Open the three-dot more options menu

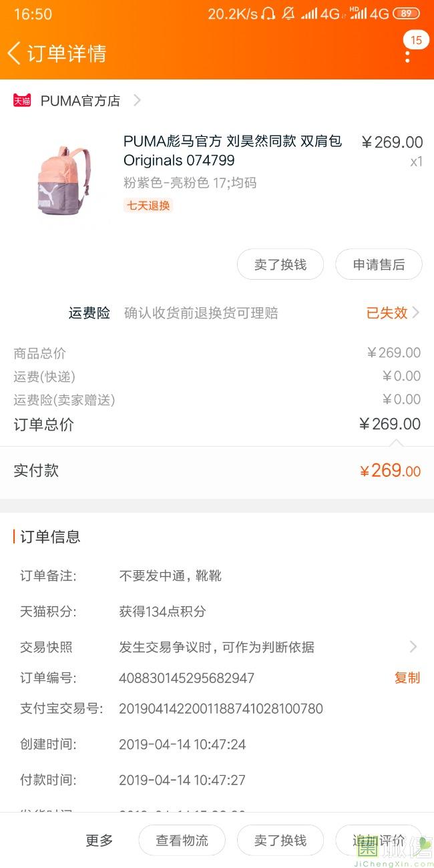[408, 54]
